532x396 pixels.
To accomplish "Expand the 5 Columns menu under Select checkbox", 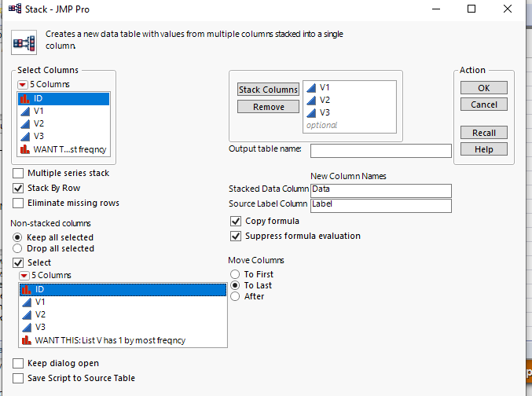I will coord(24,275).
